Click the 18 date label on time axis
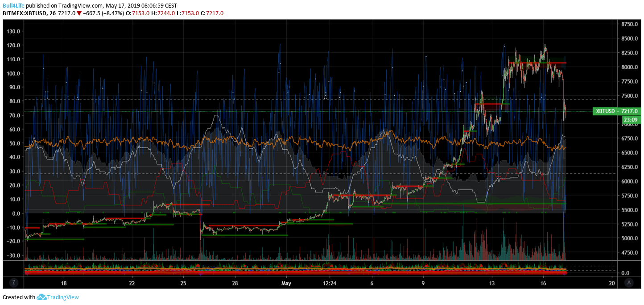 [x=64, y=283]
